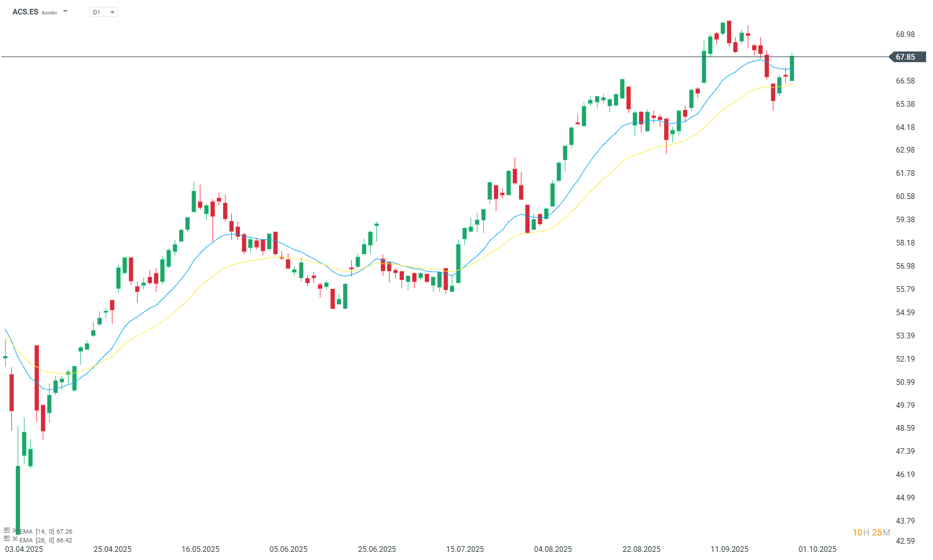Click the 68.98 level on price axis

pyautogui.click(x=905, y=35)
